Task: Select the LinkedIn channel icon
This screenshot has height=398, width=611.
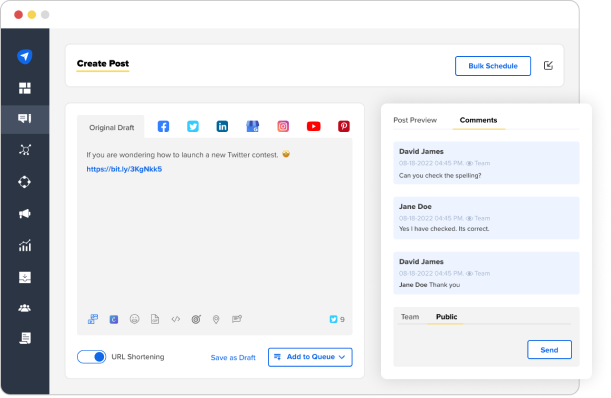Action: pyautogui.click(x=222, y=126)
